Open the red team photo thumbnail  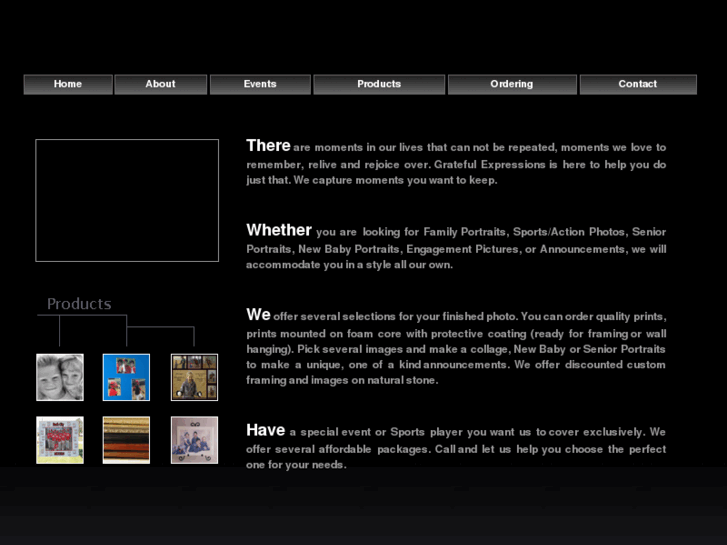tap(60, 440)
